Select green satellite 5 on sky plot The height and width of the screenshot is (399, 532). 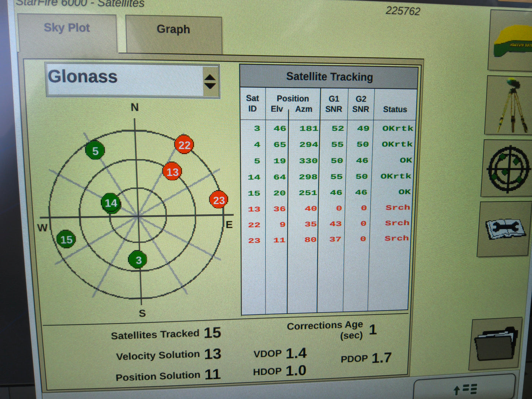pos(95,151)
